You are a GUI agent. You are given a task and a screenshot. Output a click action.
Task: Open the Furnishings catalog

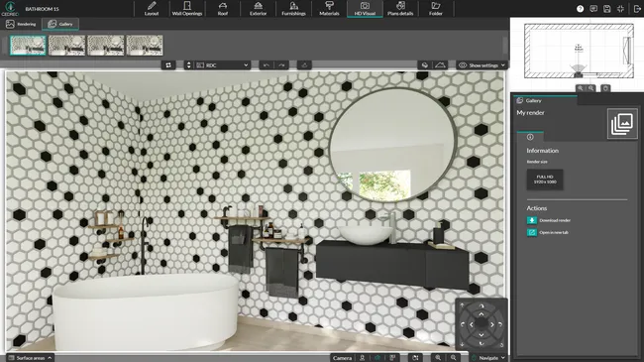pos(293,8)
